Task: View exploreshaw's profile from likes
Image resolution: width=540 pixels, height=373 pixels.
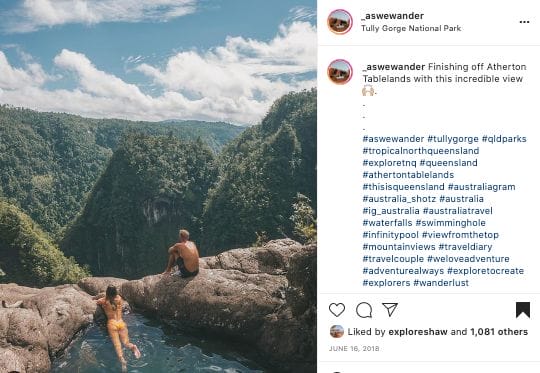Action: pyautogui.click(x=418, y=332)
